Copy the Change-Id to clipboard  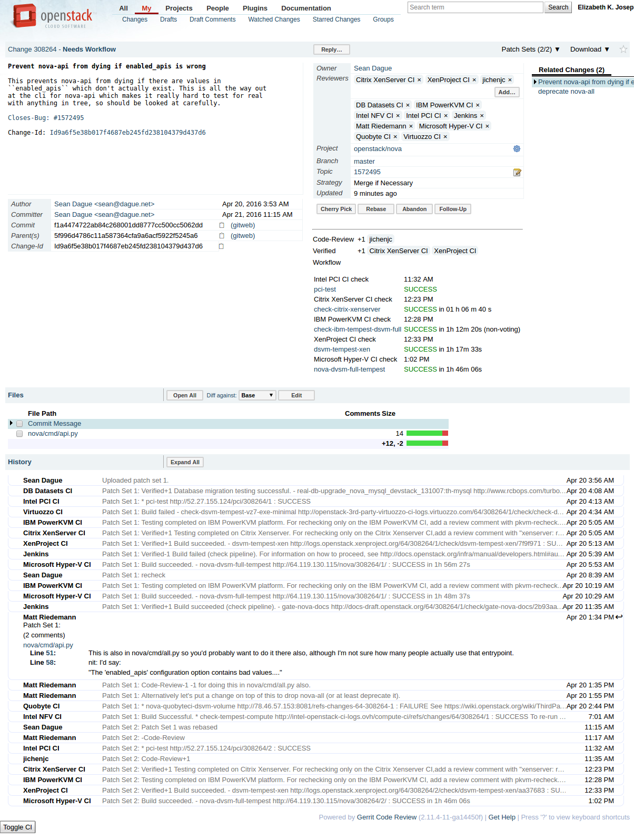point(221,246)
